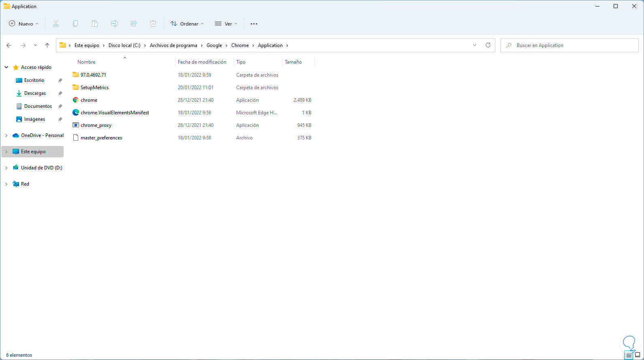Focus the Buscar en Application search field
This screenshot has width=644, height=360.
tap(569, 45)
